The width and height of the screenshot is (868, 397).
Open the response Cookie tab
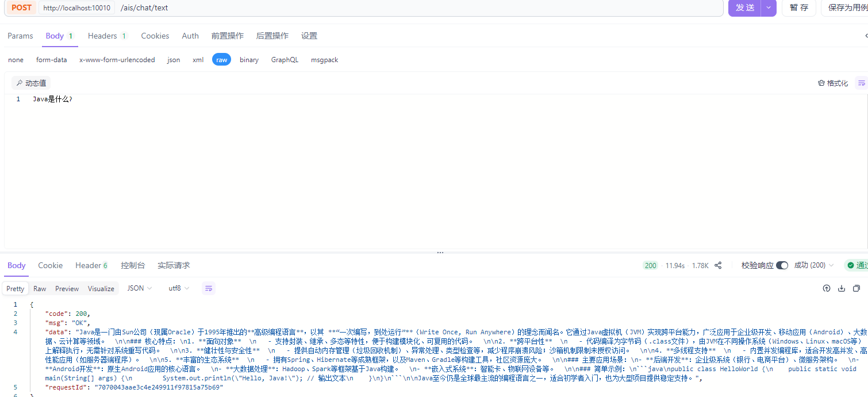[51, 265]
